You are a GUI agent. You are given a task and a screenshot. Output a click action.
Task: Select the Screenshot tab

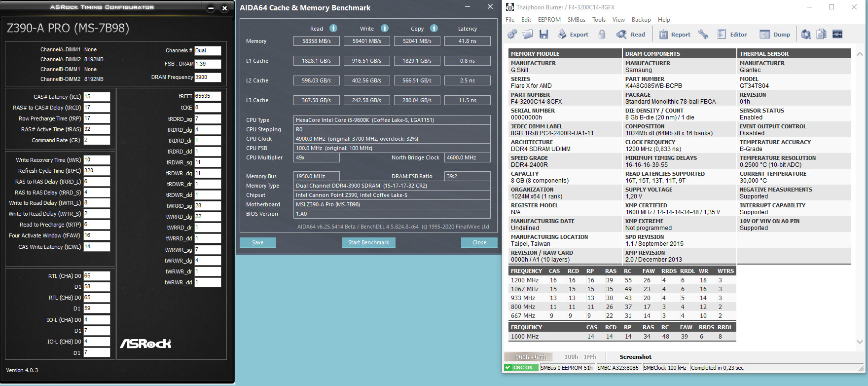[636, 357]
